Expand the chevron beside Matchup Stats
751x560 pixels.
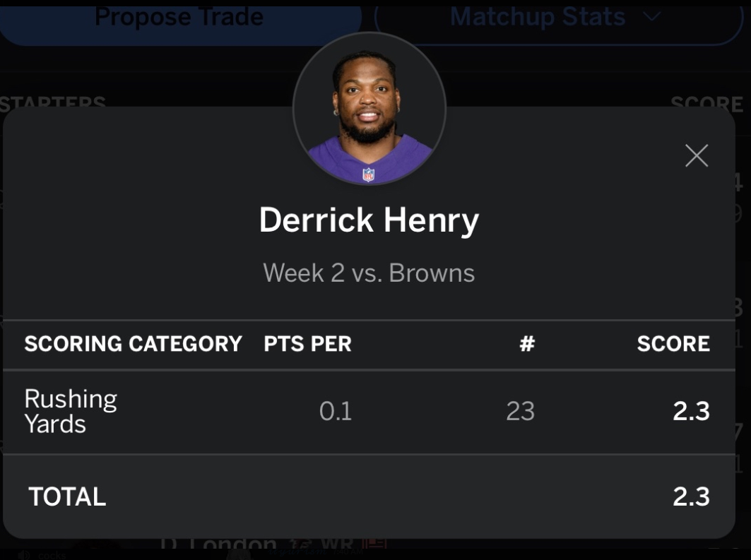(x=651, y=17)
